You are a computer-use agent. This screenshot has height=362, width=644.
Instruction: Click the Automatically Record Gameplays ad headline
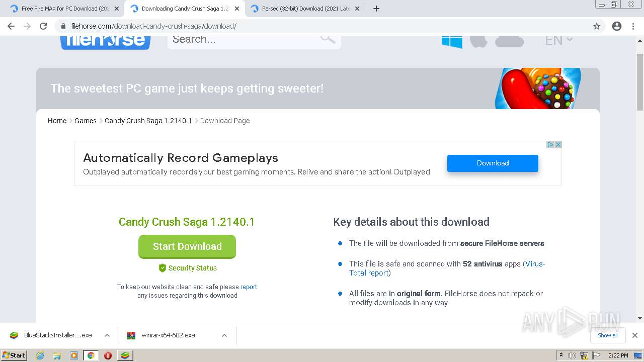pos(181,158)
